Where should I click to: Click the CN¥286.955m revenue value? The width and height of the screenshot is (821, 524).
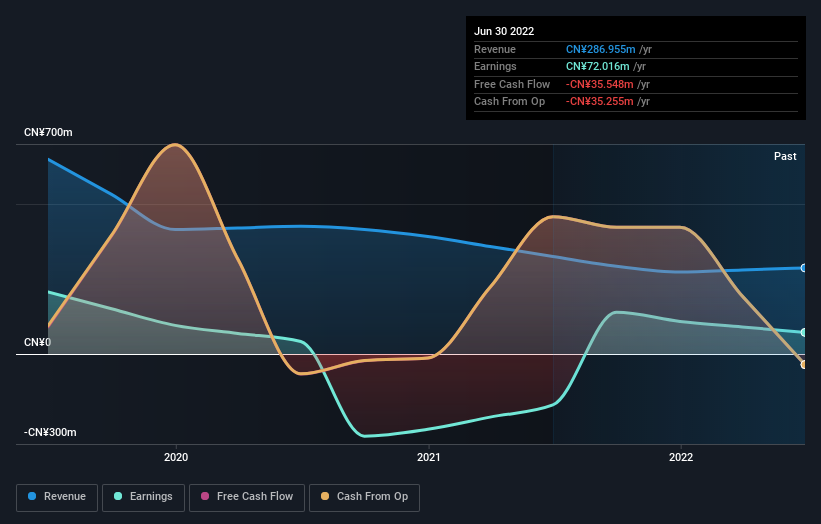click(601, 49)
